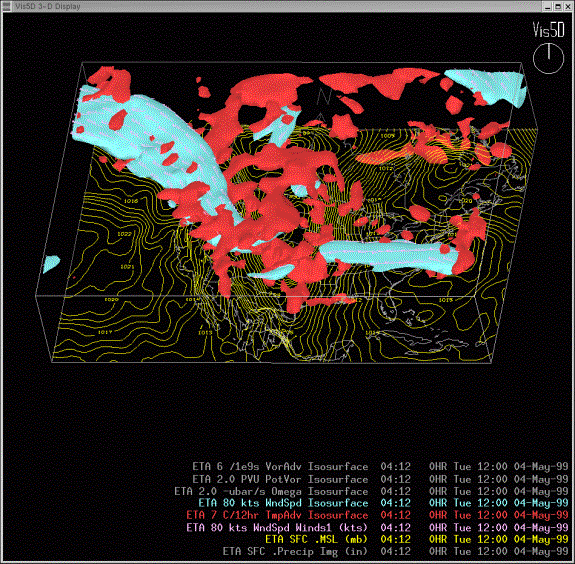
Task: Click the ETA SFC .Precip Img label
Action: [295, 551]
